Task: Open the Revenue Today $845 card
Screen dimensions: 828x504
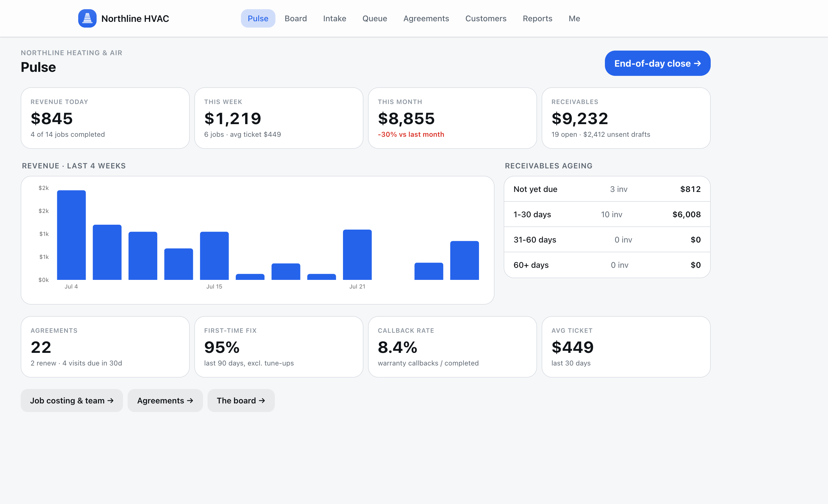Action: point(105,118)
